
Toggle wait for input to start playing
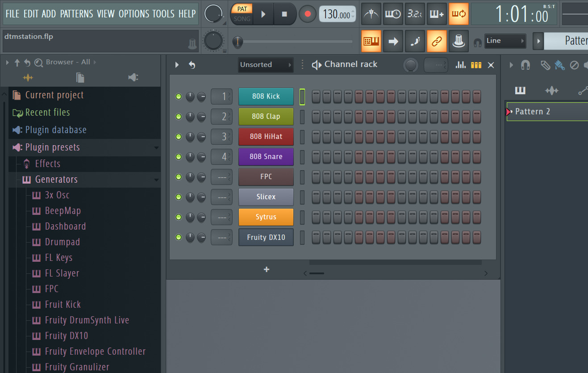tap(393, 14)
